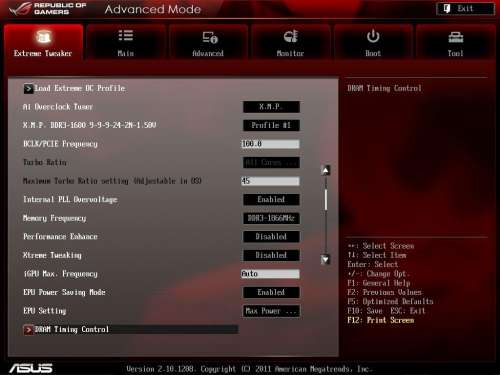
Task: Click the F12: Print Screen hint
Action: pyautogui.click(x=381, y=320)
